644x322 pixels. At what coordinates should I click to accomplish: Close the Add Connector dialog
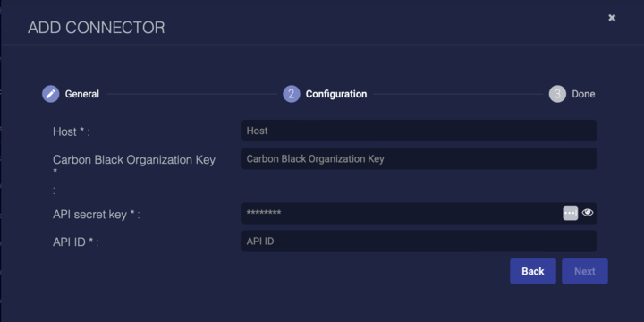(612, 18)
